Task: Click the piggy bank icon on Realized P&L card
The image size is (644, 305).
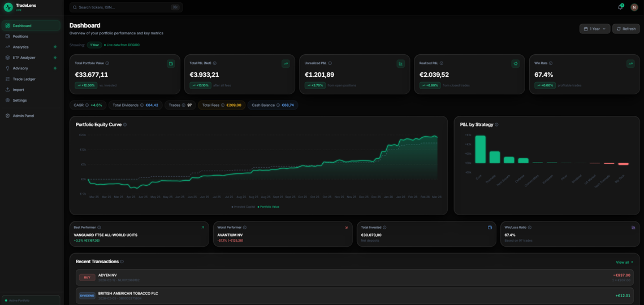Action: [x=515, y=64]
